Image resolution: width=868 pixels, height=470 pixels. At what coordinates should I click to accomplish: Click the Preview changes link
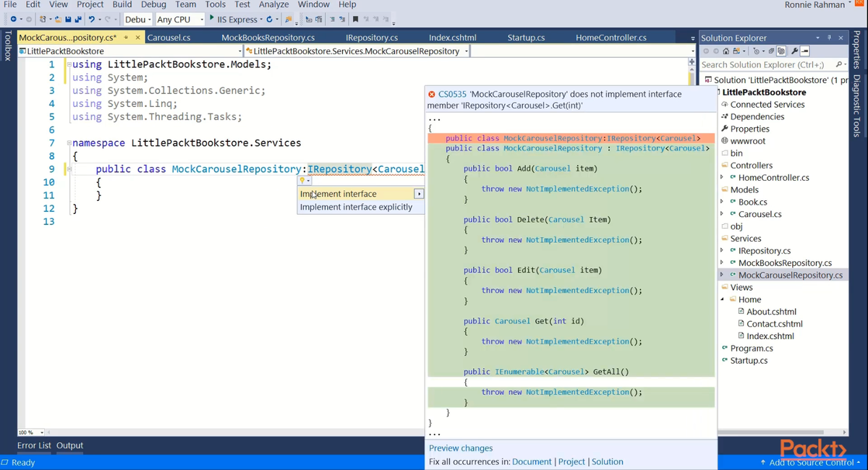click(461, 448)
